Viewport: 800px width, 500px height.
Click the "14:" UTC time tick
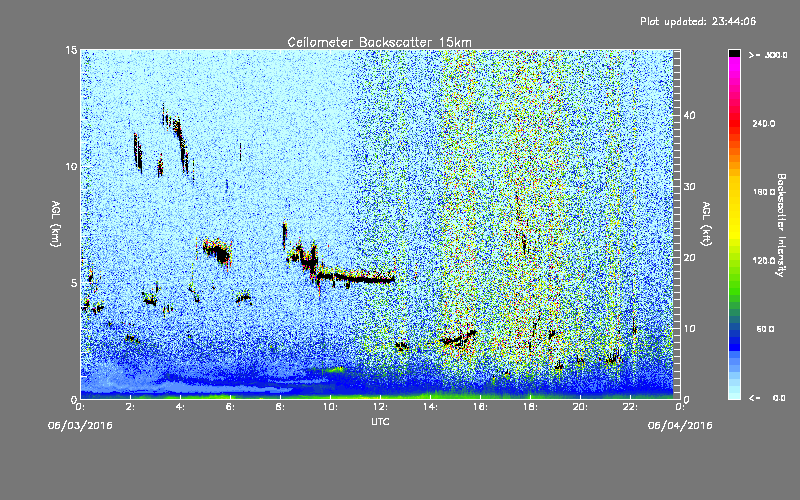click(x=431, y=407)
